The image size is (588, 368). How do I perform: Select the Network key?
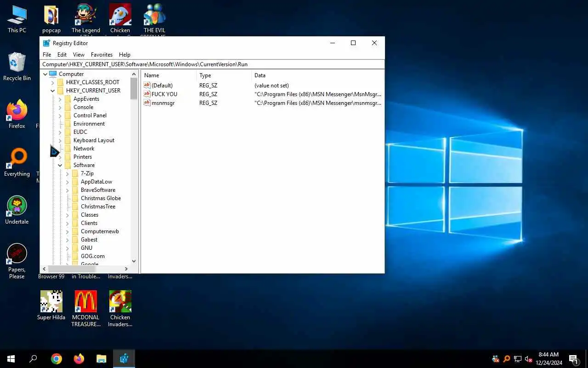coord(84,149)
